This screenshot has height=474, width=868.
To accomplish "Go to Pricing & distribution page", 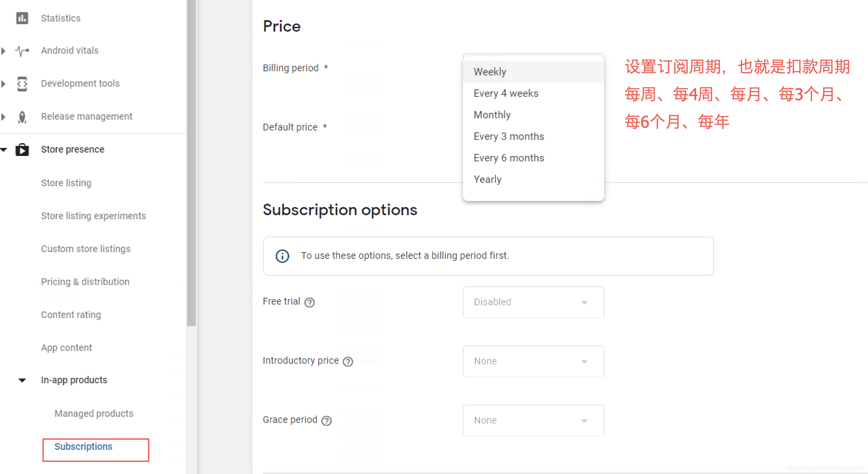I will (x=85, y=282).
